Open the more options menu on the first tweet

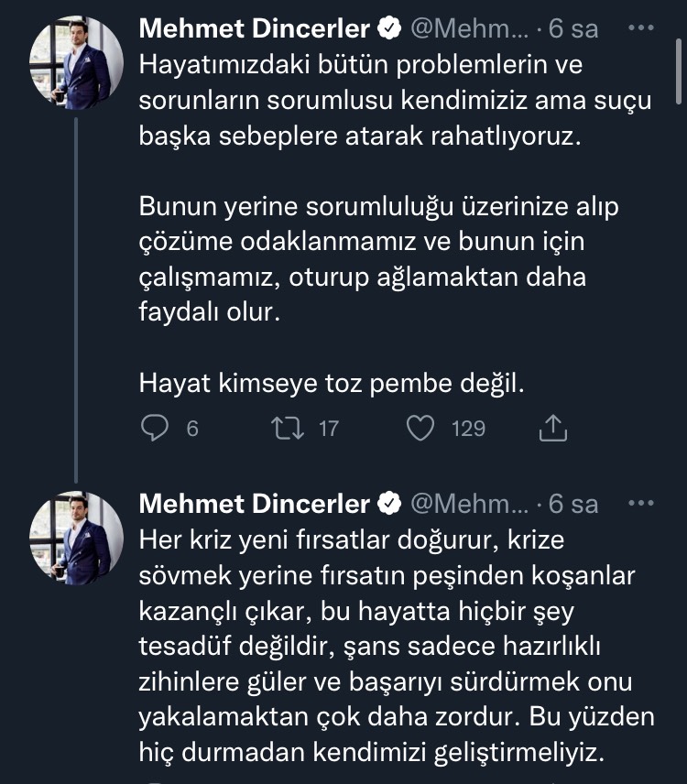pos(640,28)
